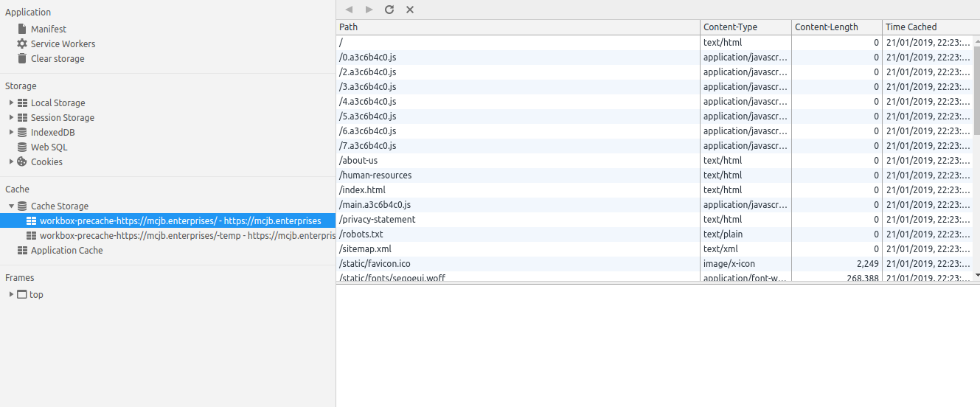Click the Web SQL database icon
980x407 pixels.
(x=22, y=147)
